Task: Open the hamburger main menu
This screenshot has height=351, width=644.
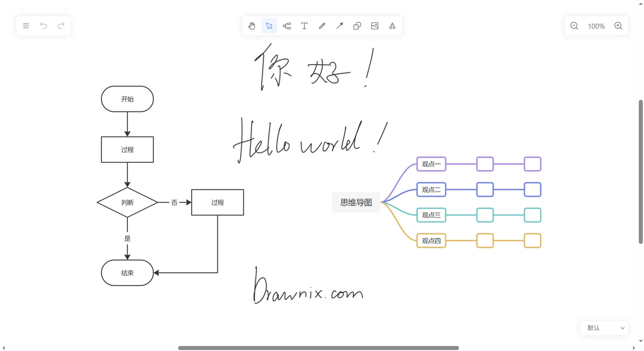Action: [x=26, y=26]
